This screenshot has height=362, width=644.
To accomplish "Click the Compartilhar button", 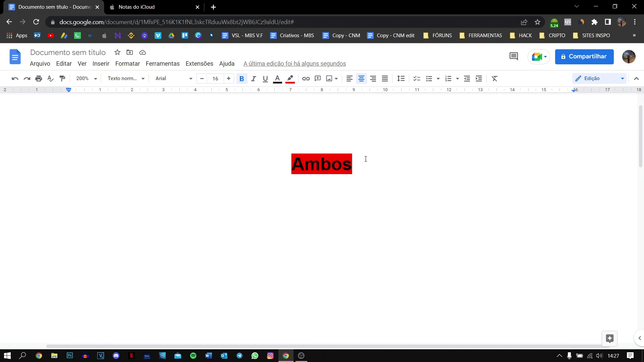I will [584, 57].
